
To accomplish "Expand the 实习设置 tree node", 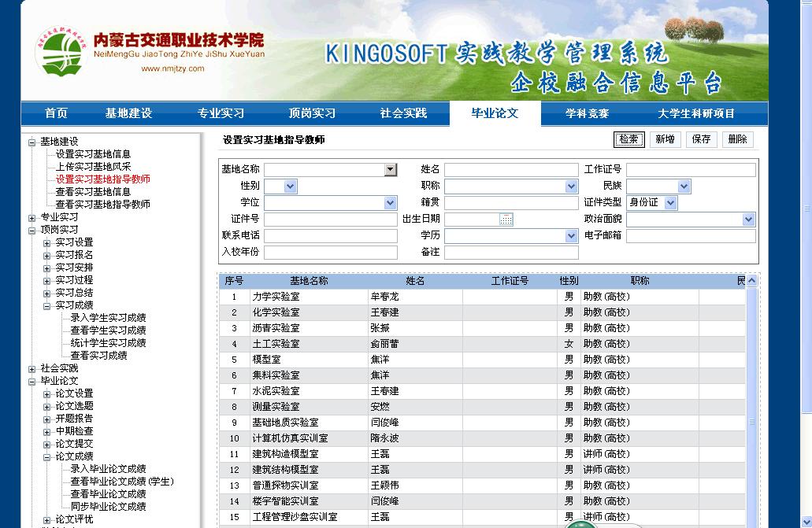I will [x=47, y=243].
